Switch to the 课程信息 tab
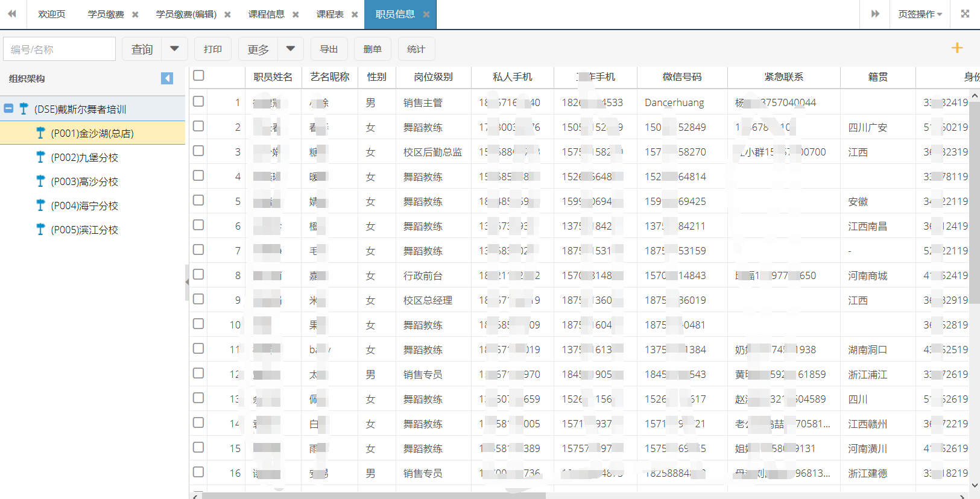This screenshot has width=980, height=499. pos(266,14)
